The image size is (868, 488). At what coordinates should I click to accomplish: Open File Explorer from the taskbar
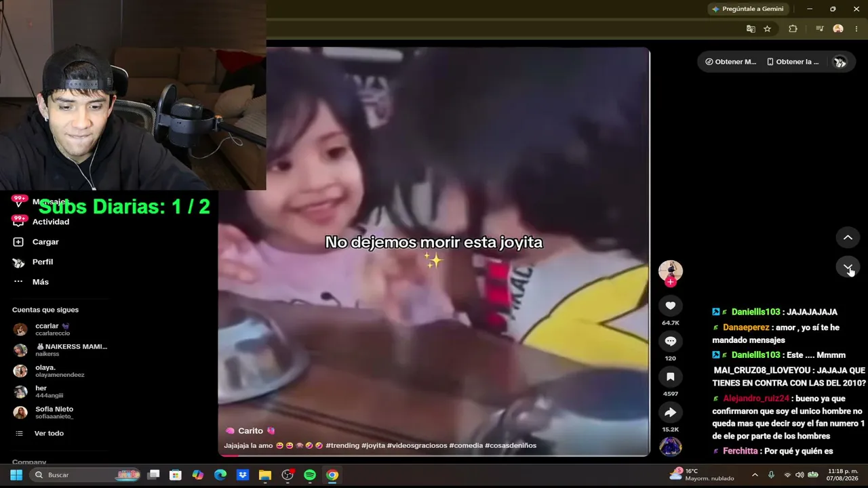[x=265, y=475]
